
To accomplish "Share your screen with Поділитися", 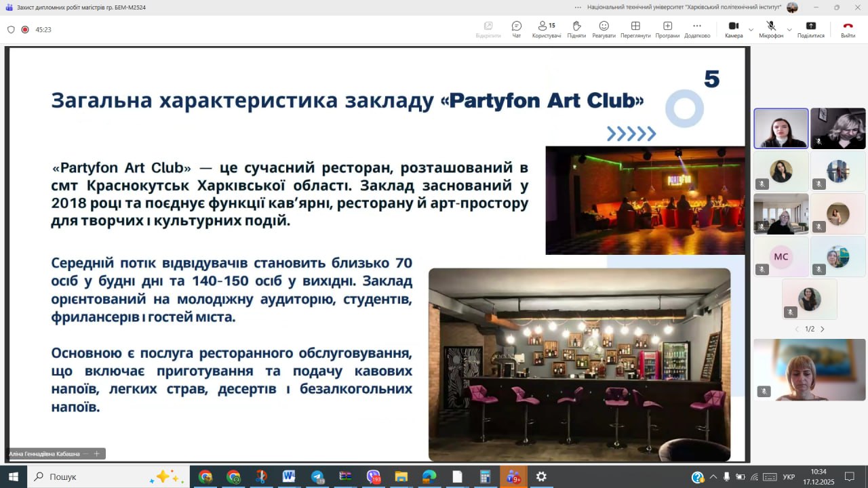I will click(x=811, y=29).
